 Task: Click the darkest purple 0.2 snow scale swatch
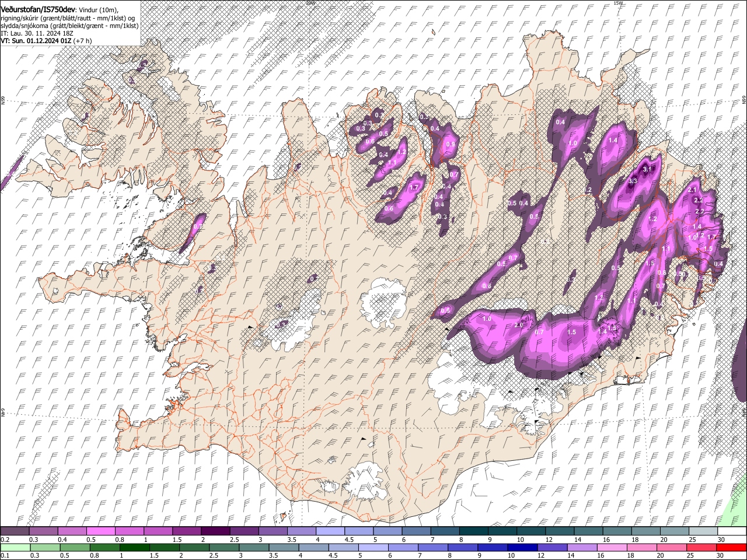pos(15,531)
